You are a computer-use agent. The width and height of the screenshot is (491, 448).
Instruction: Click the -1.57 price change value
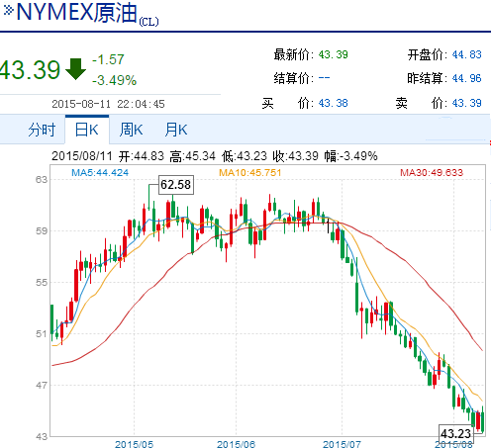pos(108,59)
